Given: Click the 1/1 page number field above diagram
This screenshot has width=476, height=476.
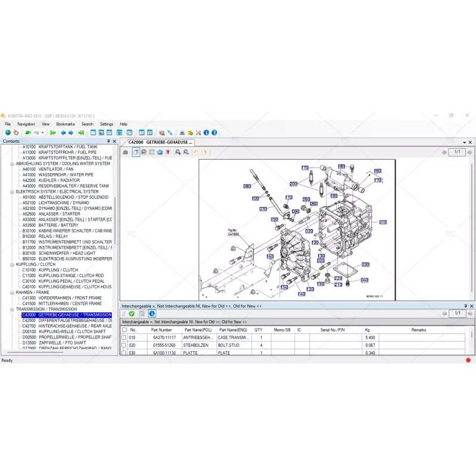Looking at the screenshot, I should tap(457, 152).
